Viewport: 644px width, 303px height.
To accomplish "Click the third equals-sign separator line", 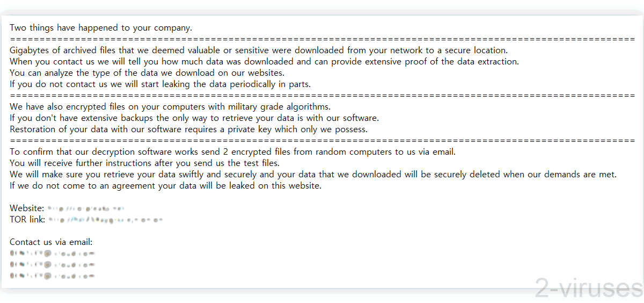I will (x=323, y=140).
